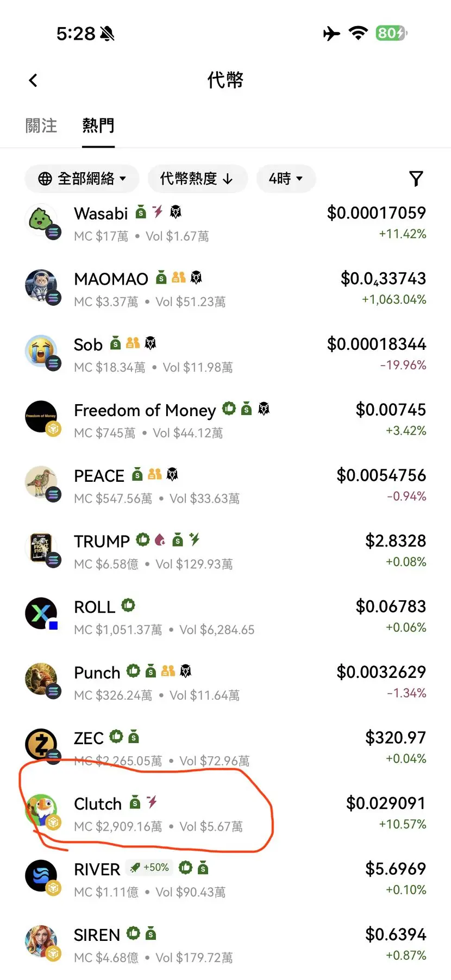451x980 pixels.
Task: Tap the back arrow icon
Action: (33, 80)
